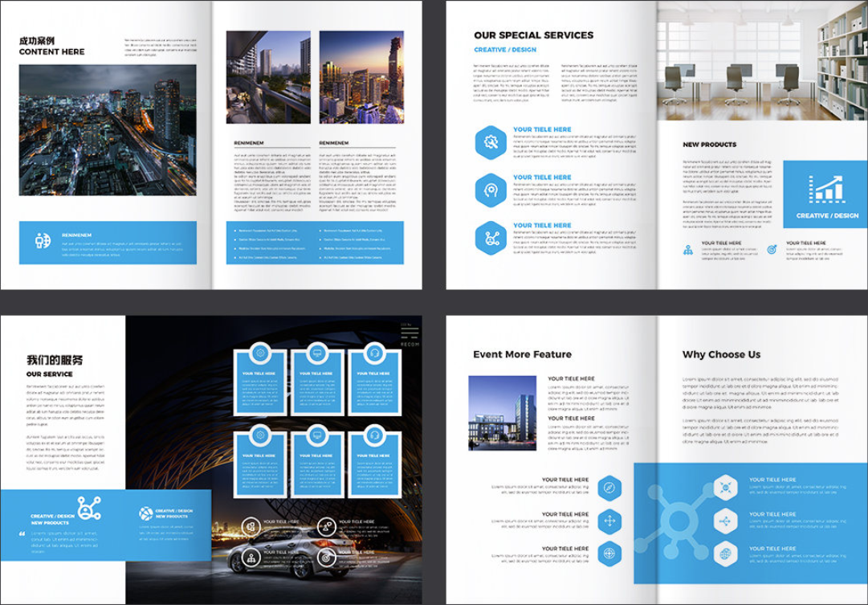Click the 'CONTENT HERE' heading
This screenshot has width=868, height=605.
(x=51, y=51)
